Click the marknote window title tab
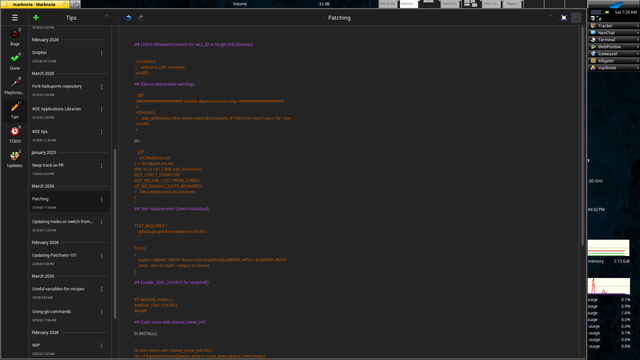 coord(35,4)
